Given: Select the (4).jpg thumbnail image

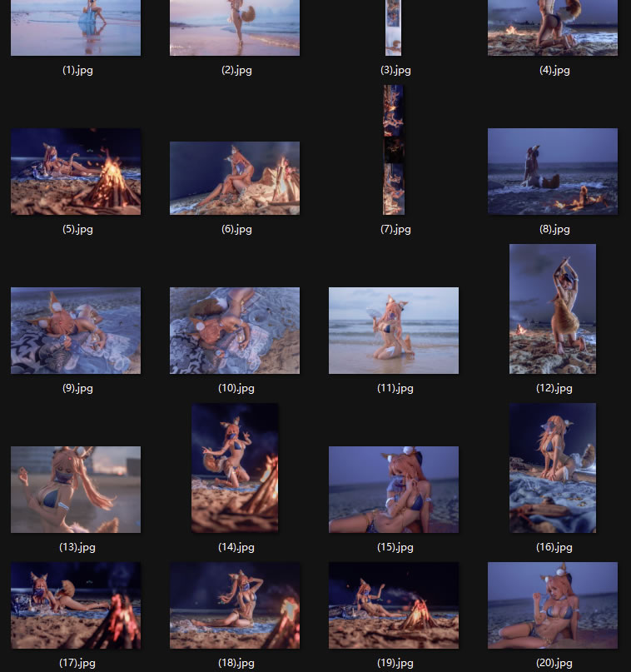Looking at the screenshot, I should pyautogui.click(x=553, y=27).
